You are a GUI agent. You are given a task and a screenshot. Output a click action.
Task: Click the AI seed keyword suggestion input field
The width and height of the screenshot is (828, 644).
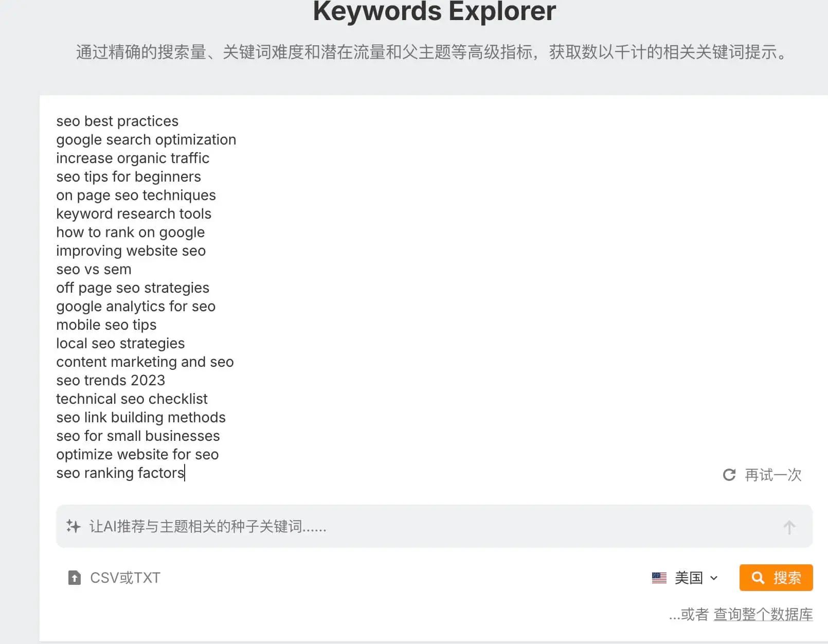[360, 526]
